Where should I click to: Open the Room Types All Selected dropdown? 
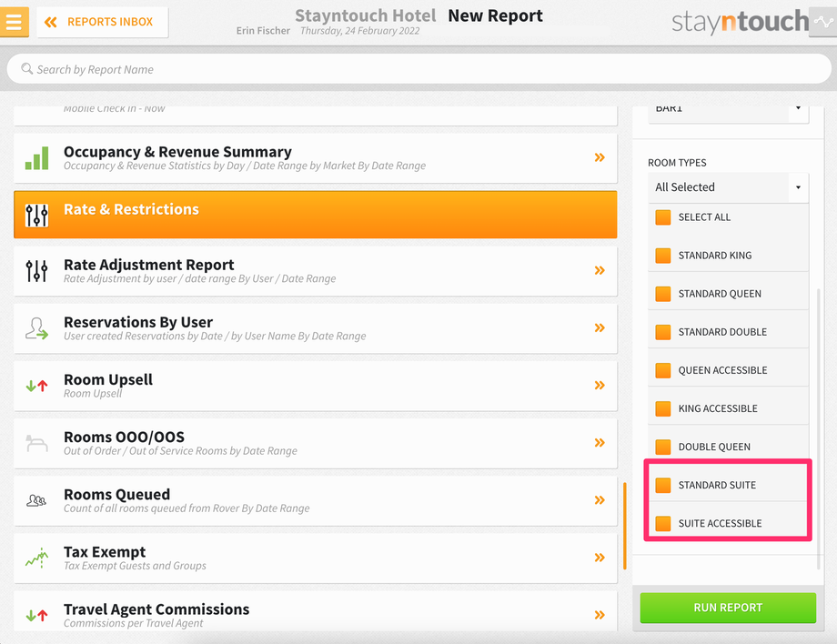coord(728,187)
